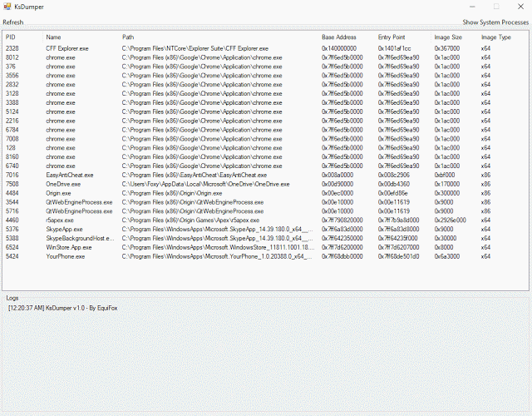Select chrome.exe row with PID 3388
The height and width of the screenshot is (416, 532).
point(265,103)
